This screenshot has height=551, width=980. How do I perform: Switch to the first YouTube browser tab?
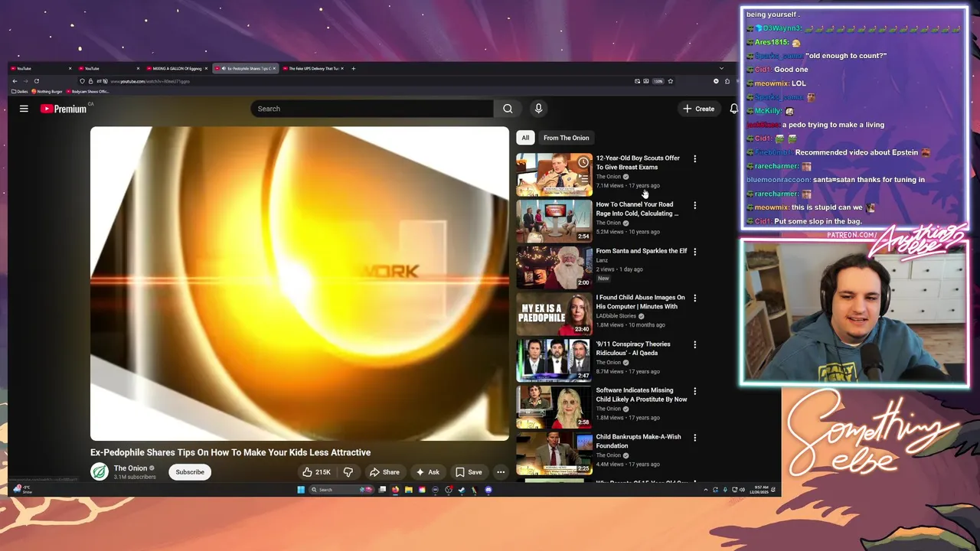[x=41, y=68]
